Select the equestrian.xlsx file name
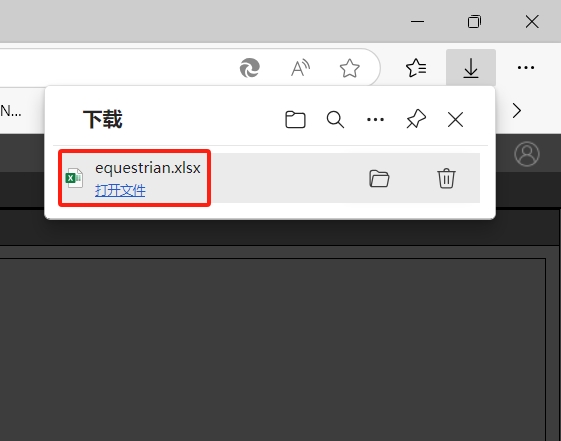The image size is (561, 441). [148, 168]
